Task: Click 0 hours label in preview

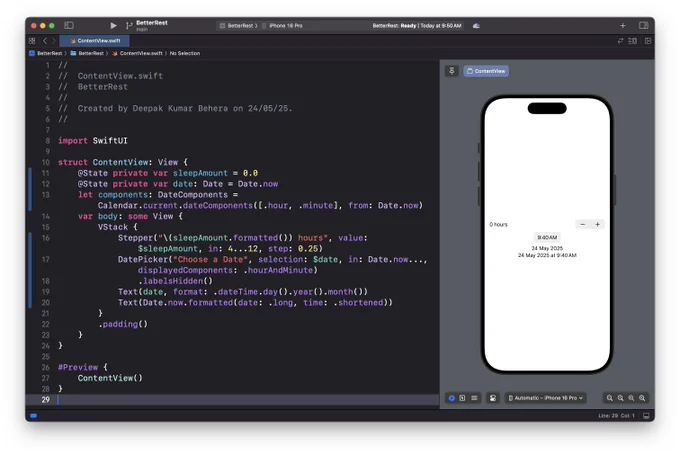Action: [498, 224]
